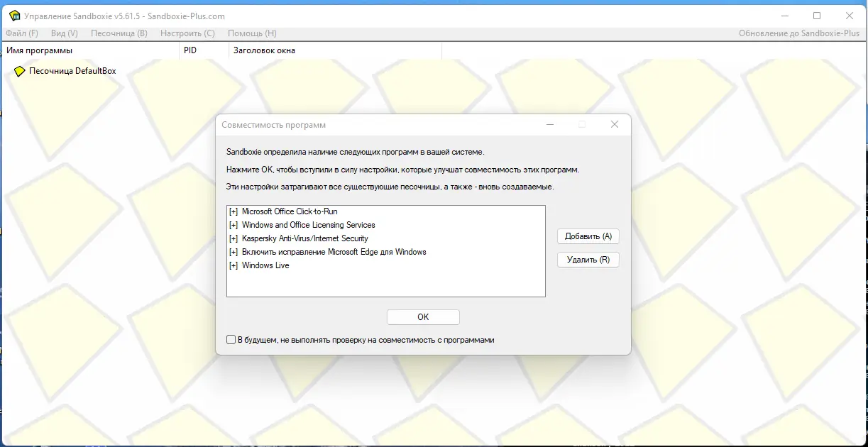Select the Песочница DefaultBox tree row
This screenshot has width=868, height=447.
pos(65,71)
